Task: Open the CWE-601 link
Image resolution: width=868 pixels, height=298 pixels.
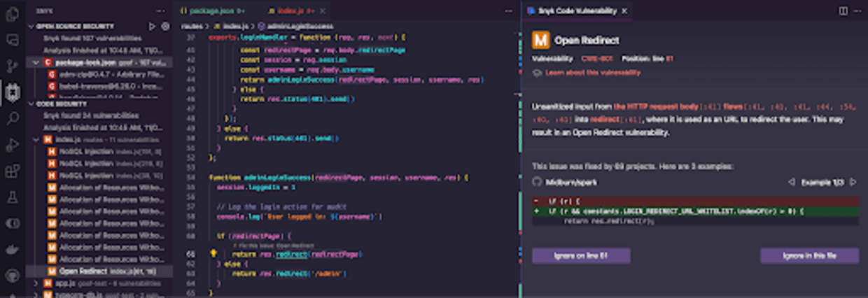Action: point(596,59)
